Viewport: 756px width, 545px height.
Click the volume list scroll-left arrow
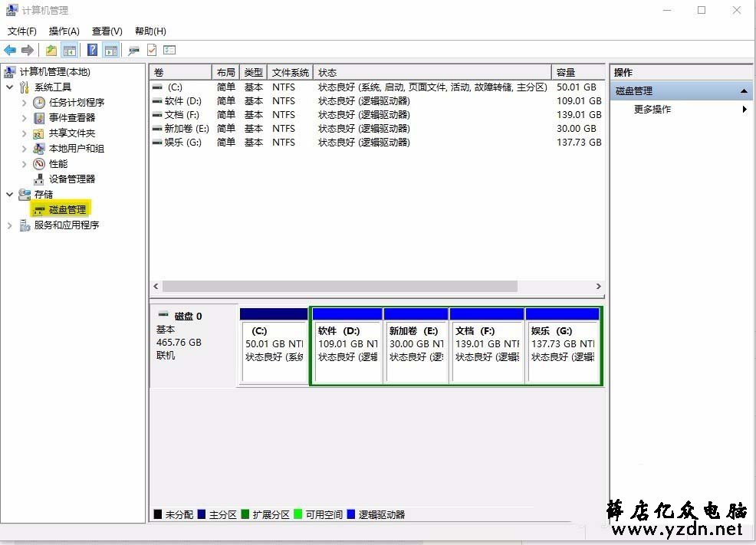156,286
